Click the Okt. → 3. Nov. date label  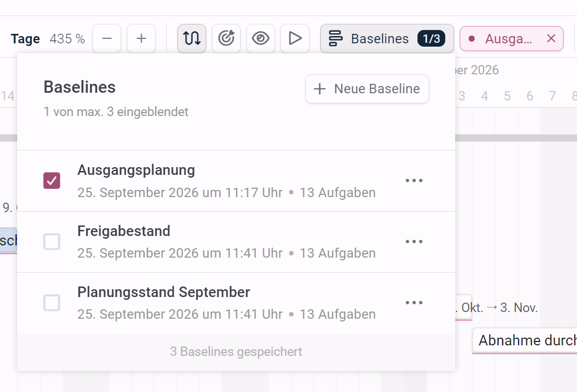(496, 308)
